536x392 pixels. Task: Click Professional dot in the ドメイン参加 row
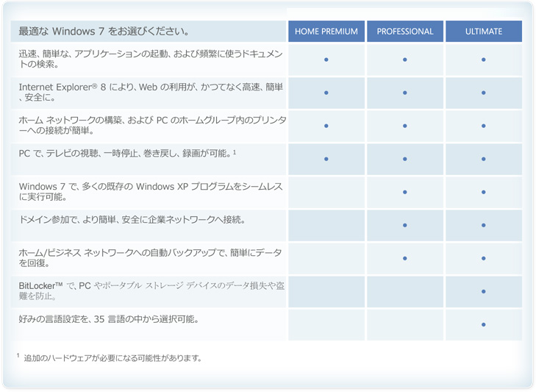(405, 225)
